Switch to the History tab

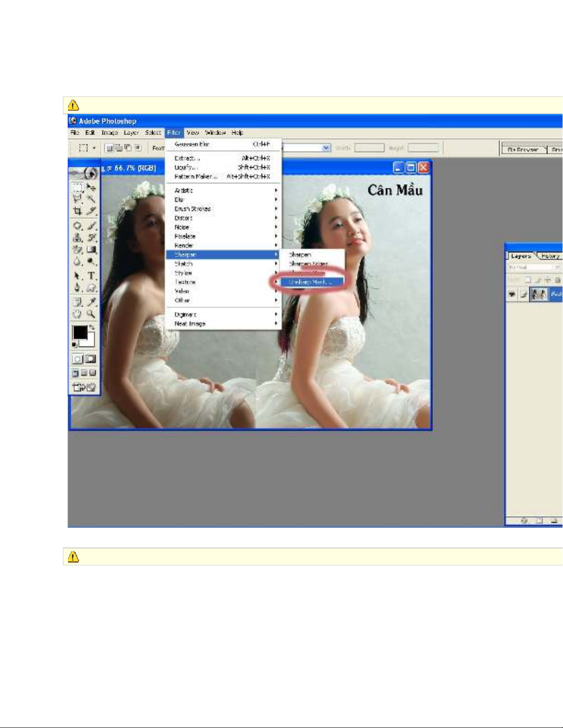pyautogui.click(x=550, y=256)
